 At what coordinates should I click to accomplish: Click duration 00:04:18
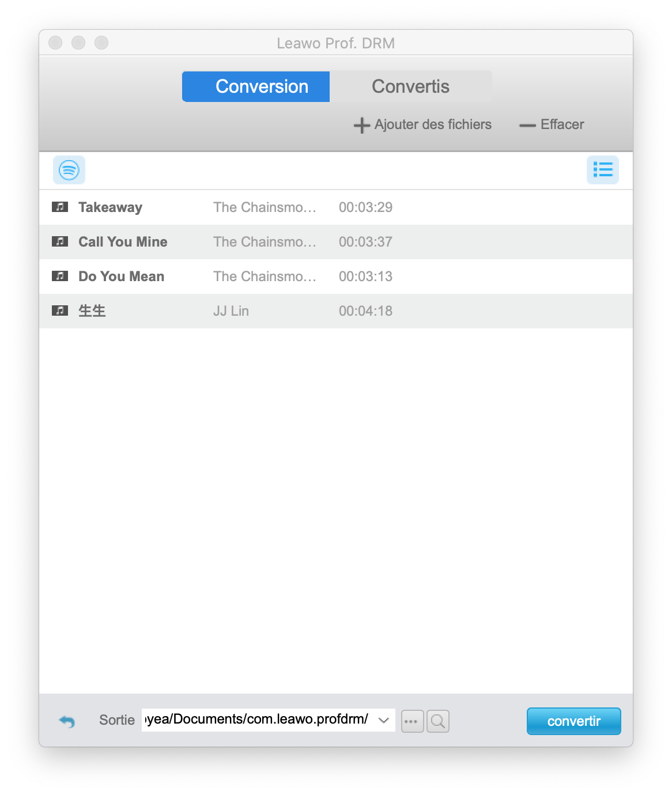click(x=365, y=311)
